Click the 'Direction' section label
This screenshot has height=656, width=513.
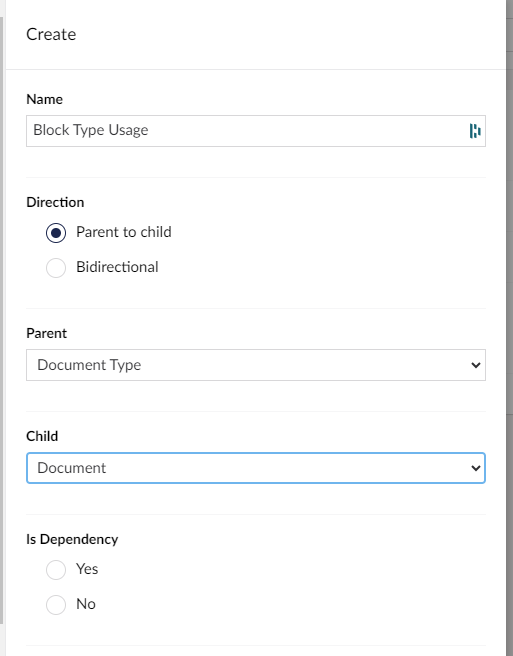(x=55, y=202)
